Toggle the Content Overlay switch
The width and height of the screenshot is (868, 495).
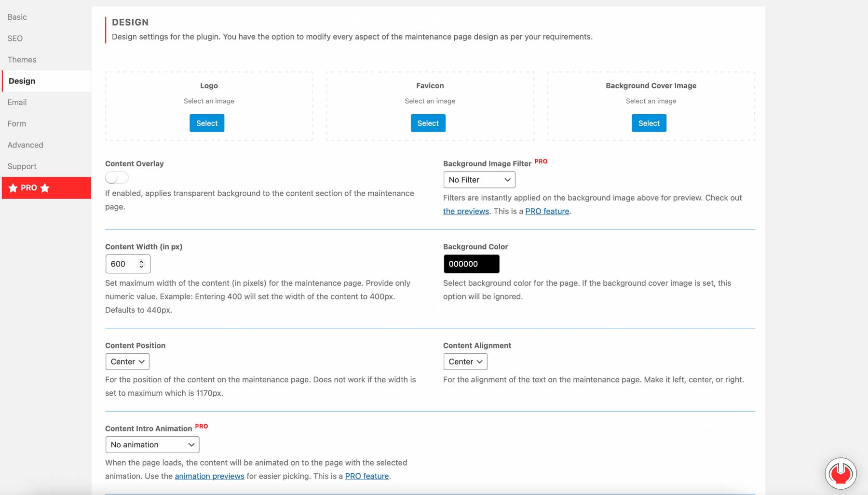click(117, 178)
